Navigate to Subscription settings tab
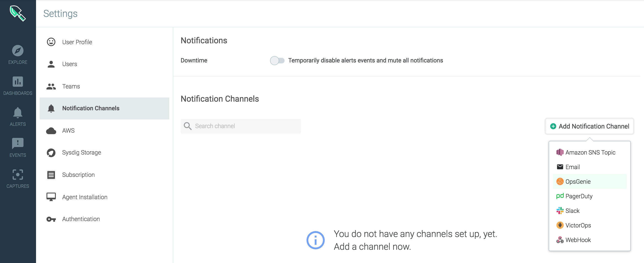644x263 pixels. click(78, 174)
